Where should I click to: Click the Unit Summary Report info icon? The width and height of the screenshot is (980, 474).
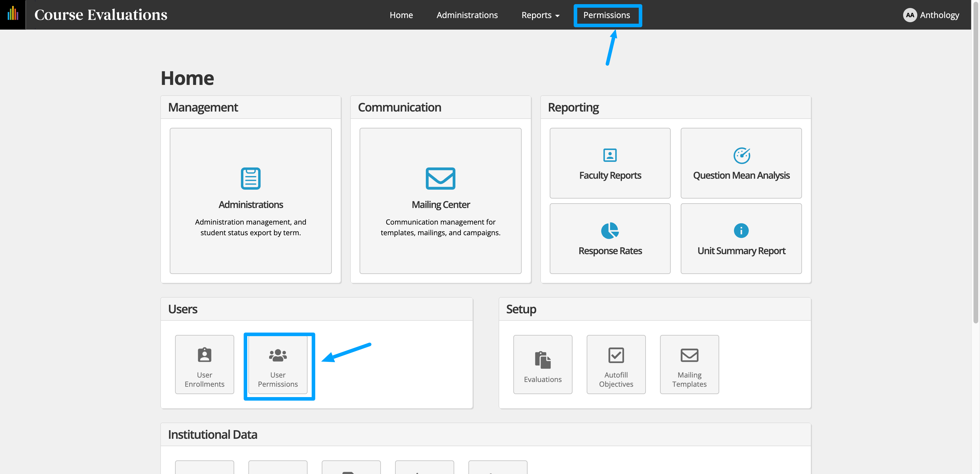coord(741,230)
